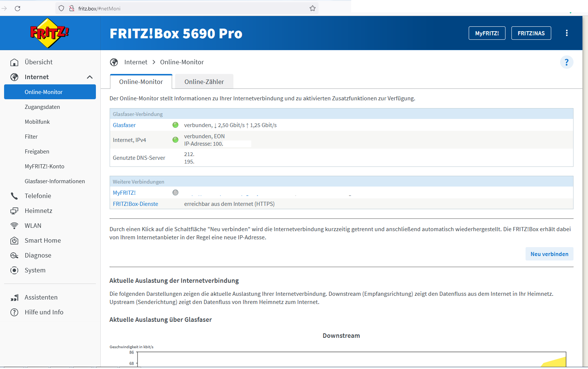Click the Heimnetz network devices icon
This screenshot has width=588, height=369.
coord(14,211)
